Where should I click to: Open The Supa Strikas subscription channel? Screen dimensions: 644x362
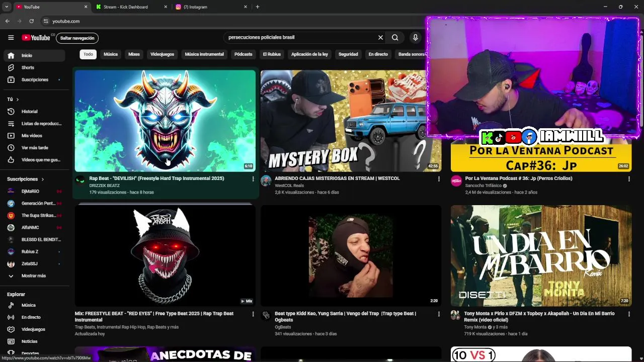point(34,216)
